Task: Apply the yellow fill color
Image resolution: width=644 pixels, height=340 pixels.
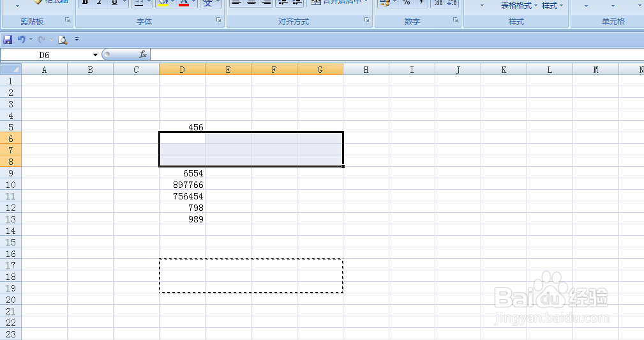Action: point(163,3)
